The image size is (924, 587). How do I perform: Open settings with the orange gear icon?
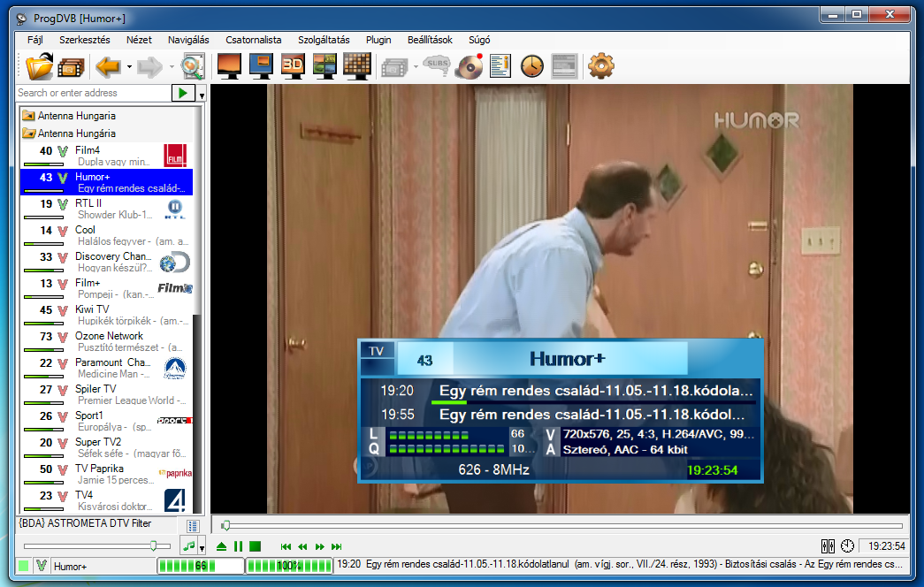tap(601, 66)
